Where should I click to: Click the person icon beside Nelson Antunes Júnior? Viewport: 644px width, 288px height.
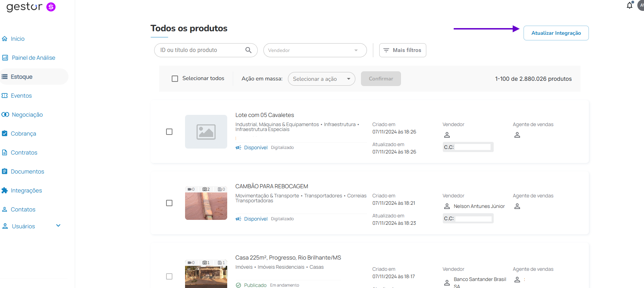click(447, 206)
